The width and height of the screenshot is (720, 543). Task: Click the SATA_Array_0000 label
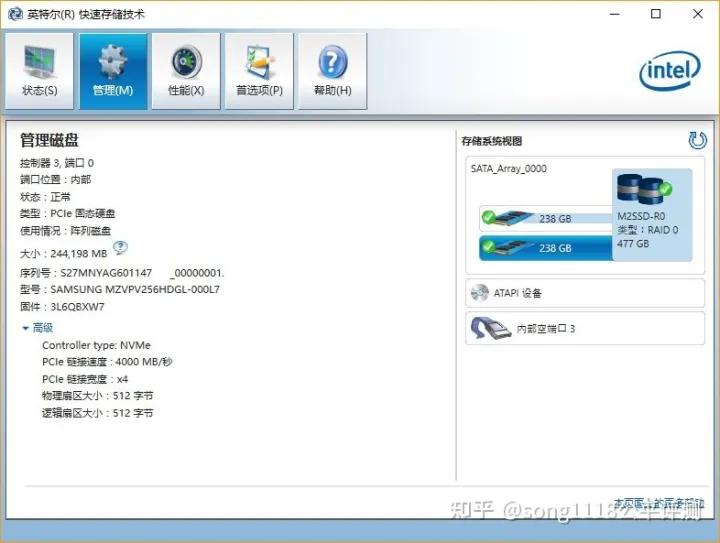508,169
